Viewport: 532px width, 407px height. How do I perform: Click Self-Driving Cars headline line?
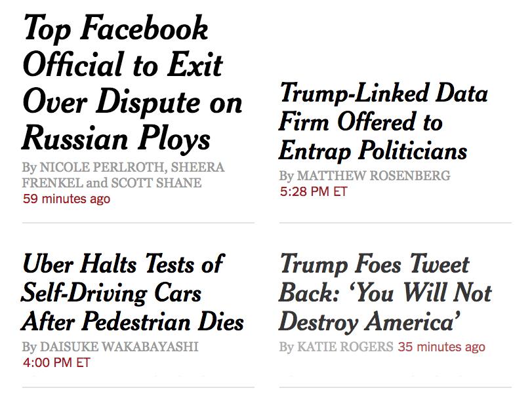point(111,293)
